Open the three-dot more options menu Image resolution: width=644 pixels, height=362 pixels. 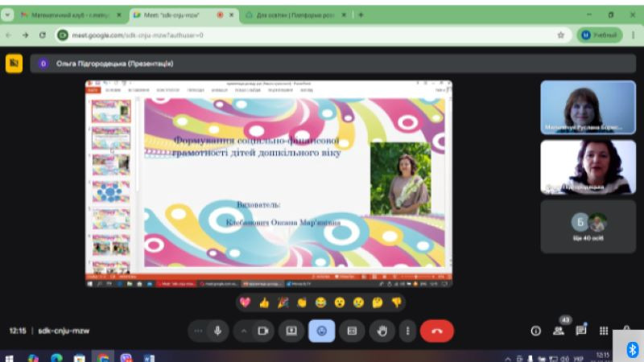click(408, 331)
